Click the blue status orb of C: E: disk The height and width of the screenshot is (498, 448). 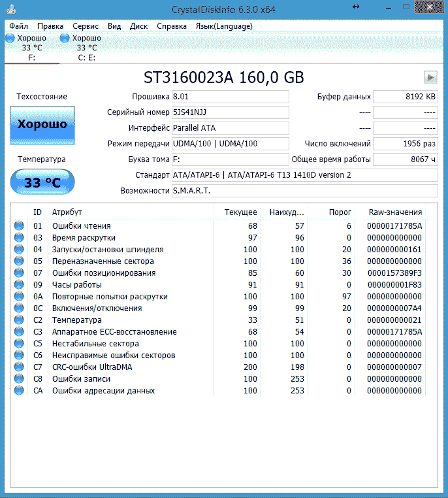pyautogui.click(x=65, y=38)
